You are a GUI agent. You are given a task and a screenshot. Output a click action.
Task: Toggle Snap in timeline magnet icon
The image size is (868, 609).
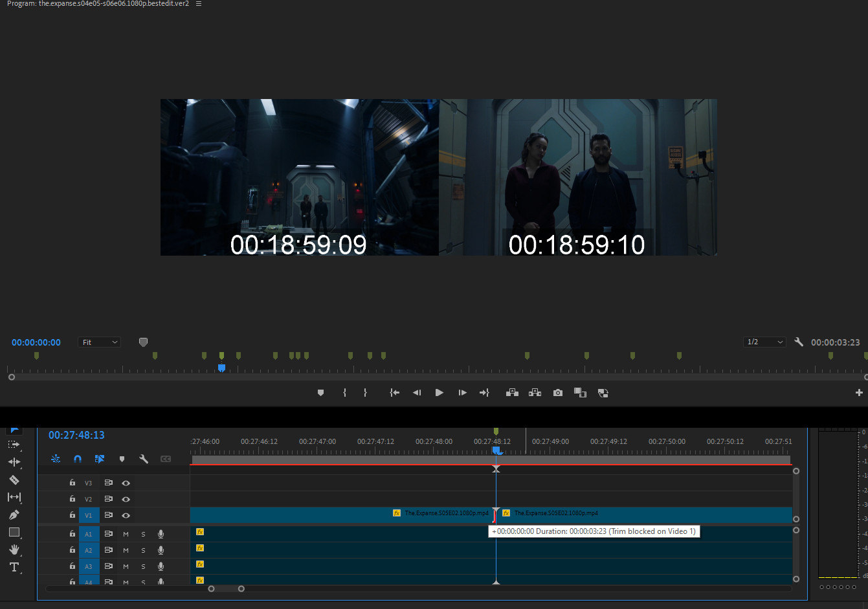[x=78, y=459]
